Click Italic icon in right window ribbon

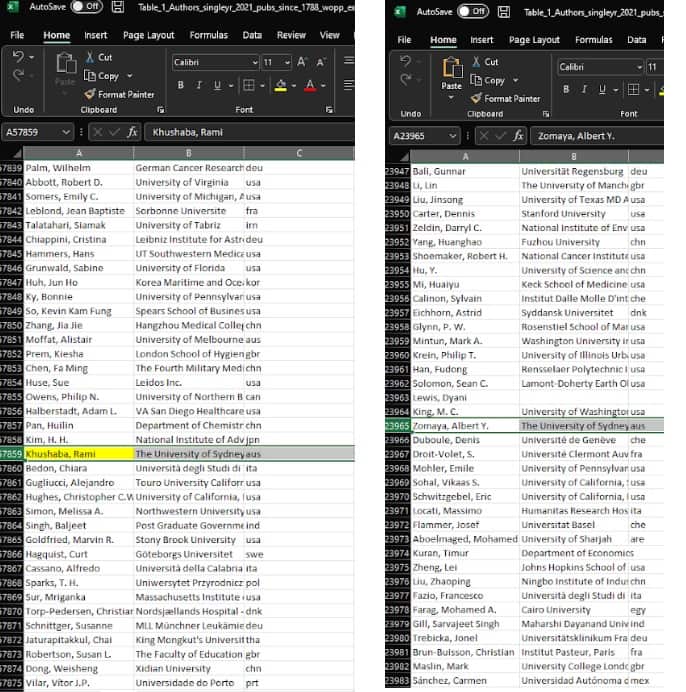tap(585, 89)
